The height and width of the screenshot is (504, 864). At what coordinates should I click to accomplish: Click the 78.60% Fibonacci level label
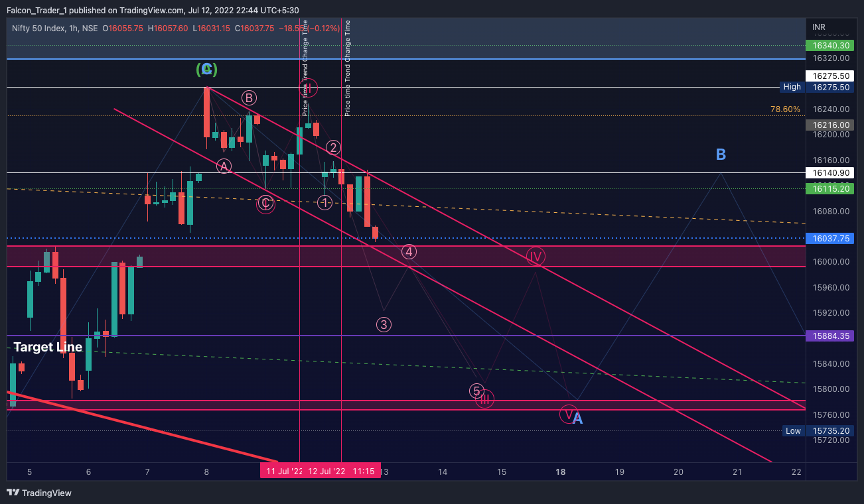click(786, 109)
